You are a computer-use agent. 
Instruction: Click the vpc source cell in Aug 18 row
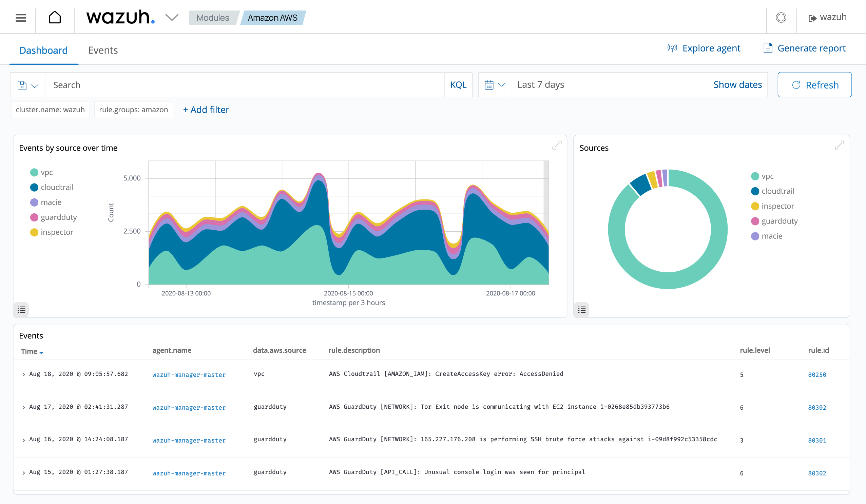[x=259, y=374]
